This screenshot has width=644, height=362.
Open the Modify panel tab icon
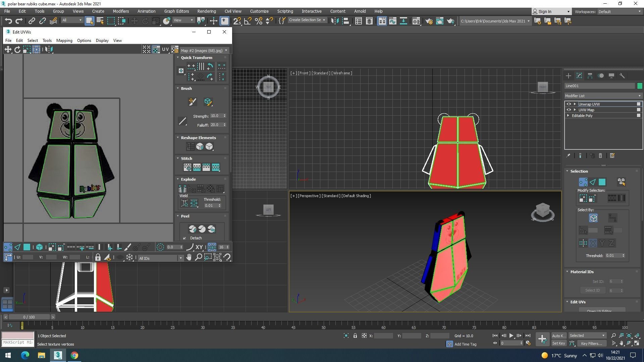[x=579, y=76]
